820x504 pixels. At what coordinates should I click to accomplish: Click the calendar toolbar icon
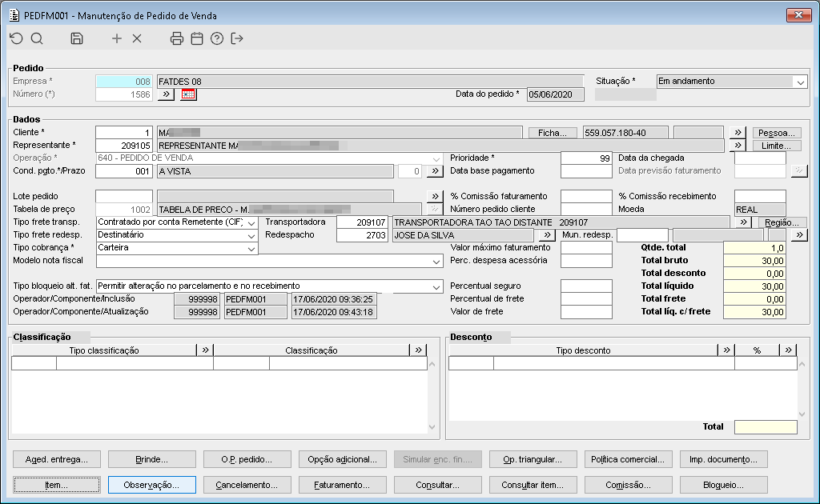tap(197, 38)
